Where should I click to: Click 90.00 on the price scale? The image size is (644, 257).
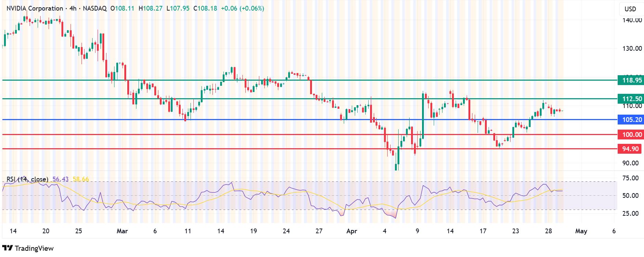pos(630,163)
